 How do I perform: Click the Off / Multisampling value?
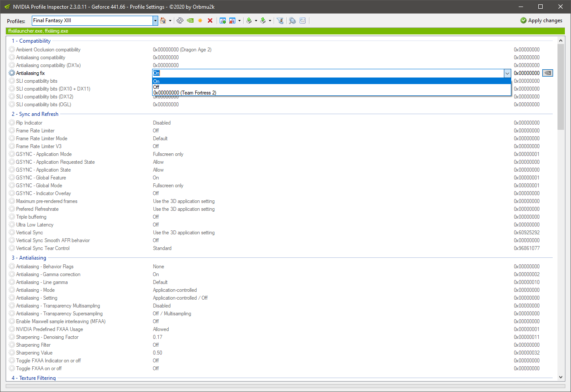(172, 314)
